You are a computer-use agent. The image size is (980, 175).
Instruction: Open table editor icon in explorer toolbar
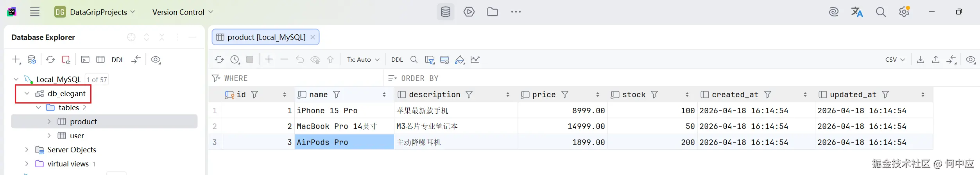(x=100, y=59)
